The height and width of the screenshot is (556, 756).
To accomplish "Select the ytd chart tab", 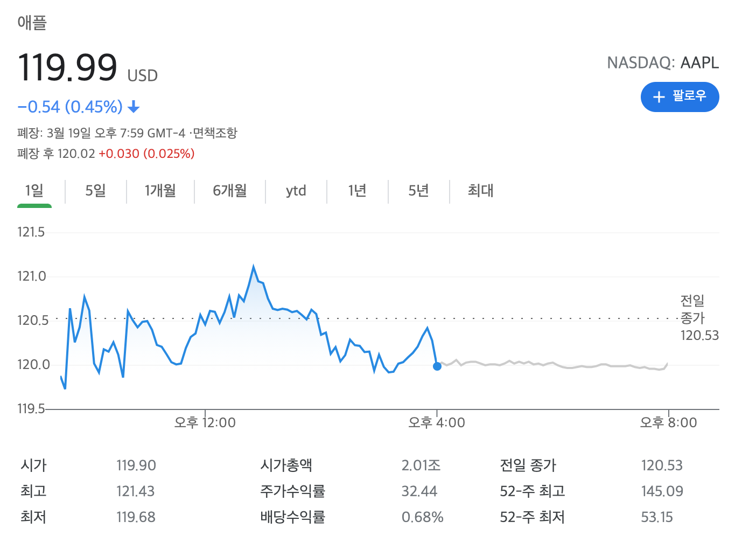I will [296, 191].
